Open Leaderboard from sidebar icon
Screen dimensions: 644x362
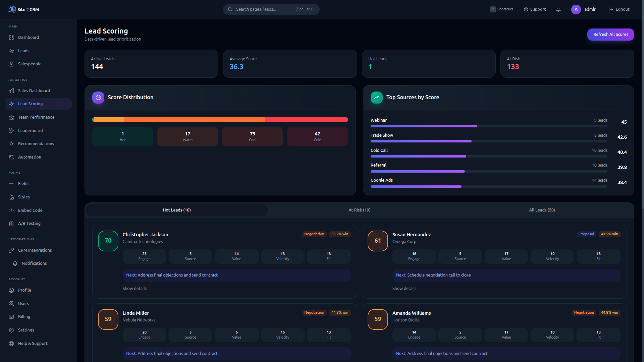[x=11, y=131]
